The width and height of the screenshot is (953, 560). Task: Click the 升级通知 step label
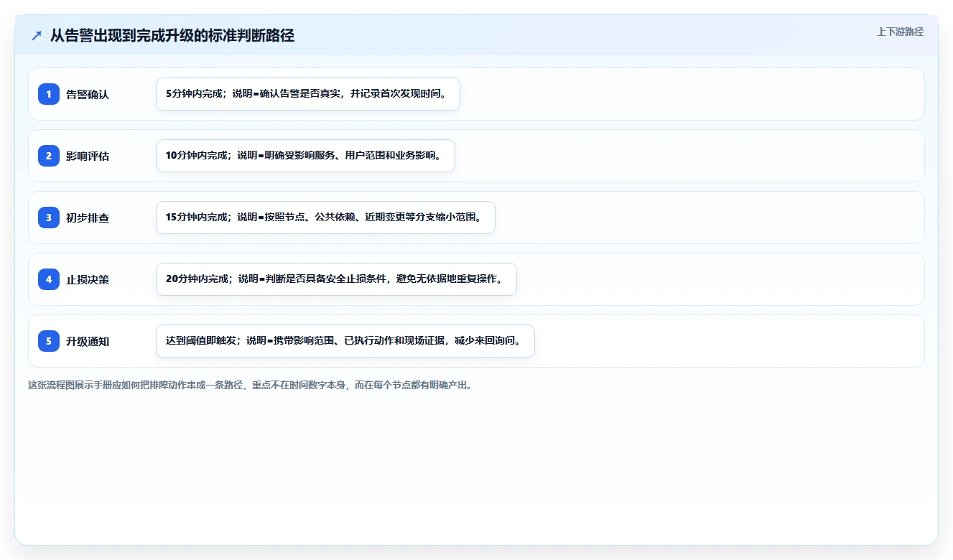pos(88,341)
